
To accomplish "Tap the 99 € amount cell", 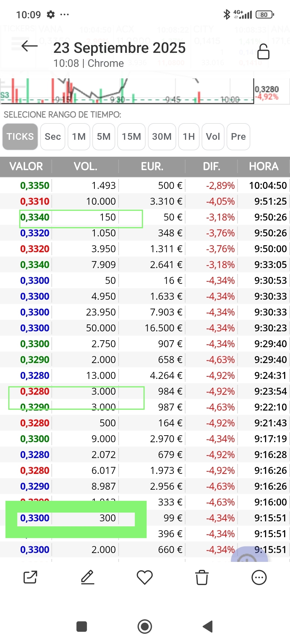I will point(173,518).
